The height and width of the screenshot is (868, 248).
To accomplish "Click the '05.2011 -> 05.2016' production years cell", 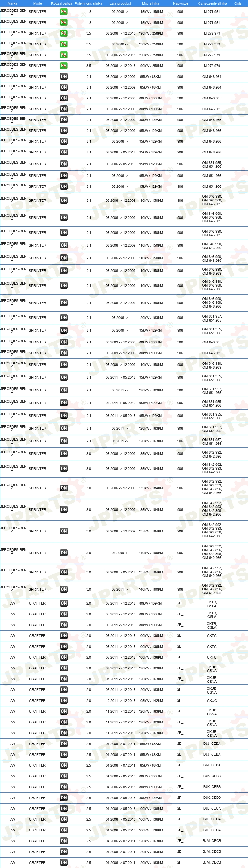I will pyautogui.click(x=121, y=378).
